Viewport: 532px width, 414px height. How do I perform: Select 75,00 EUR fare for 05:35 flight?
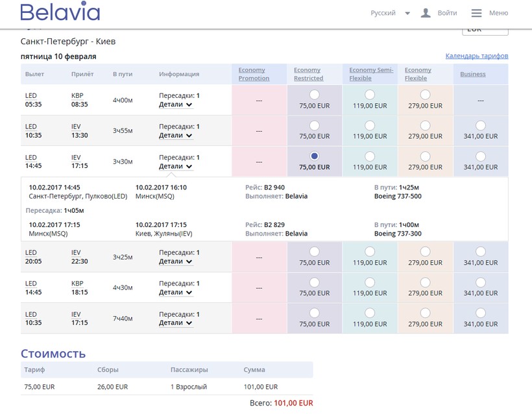(x=314, y=95)
